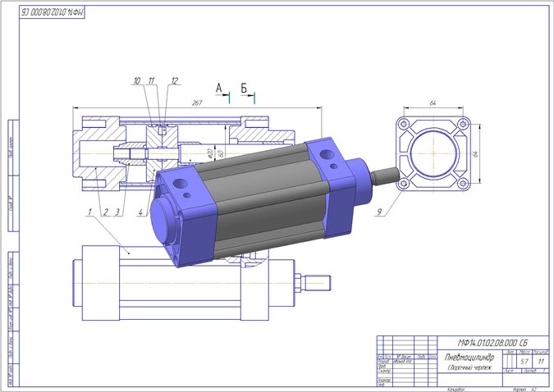Select the mass value '5,7'

tap(524, 362)
